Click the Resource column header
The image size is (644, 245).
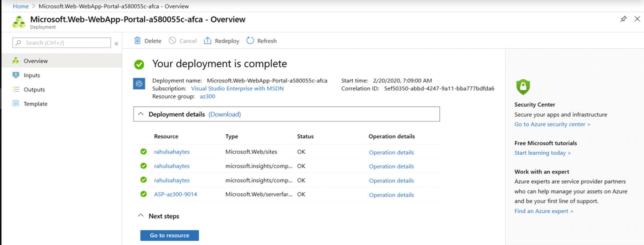(166, 136)
